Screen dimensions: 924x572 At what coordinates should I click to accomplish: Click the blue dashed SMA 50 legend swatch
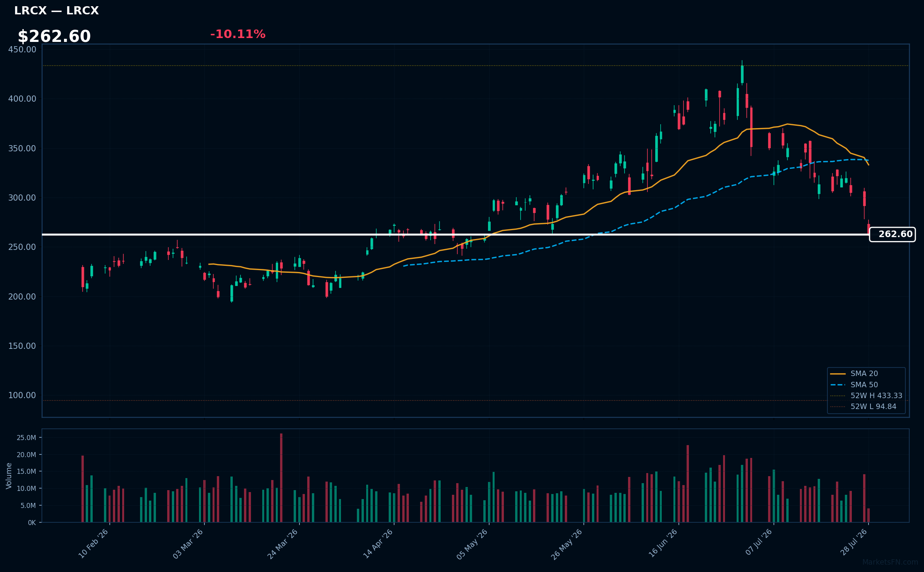(838, 385)
